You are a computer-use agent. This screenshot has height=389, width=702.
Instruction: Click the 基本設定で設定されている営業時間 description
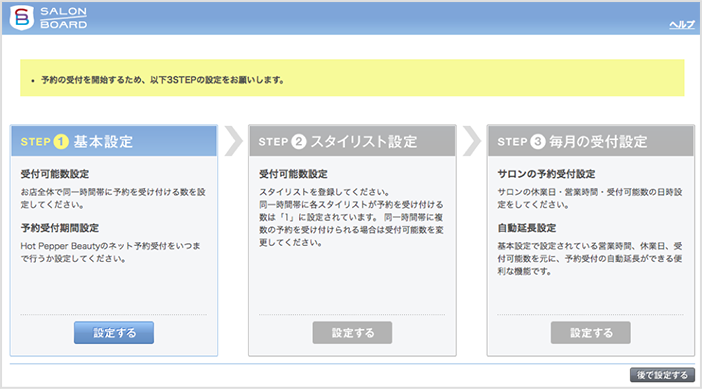pyautogui.click(x=590, y=259)
